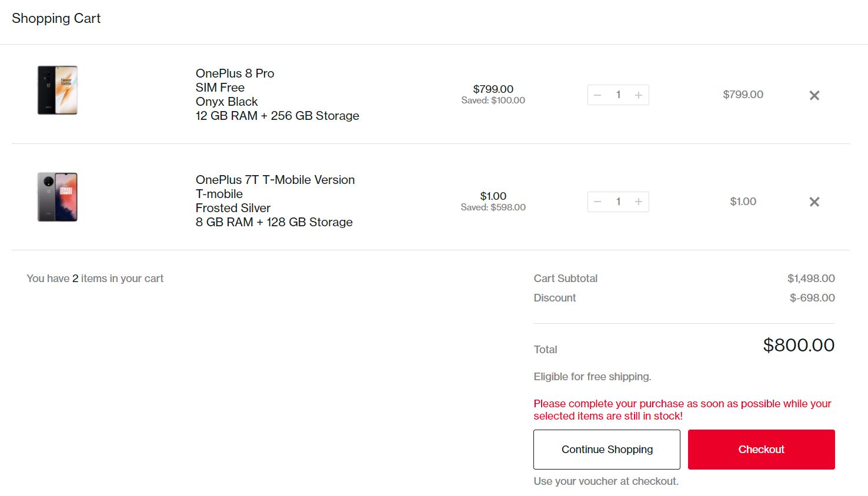The width and height of the screenshot is (868, 496).
Task: Remove OnePlus 7T T-Mobile from cart
Action: (x=814, y=202)
